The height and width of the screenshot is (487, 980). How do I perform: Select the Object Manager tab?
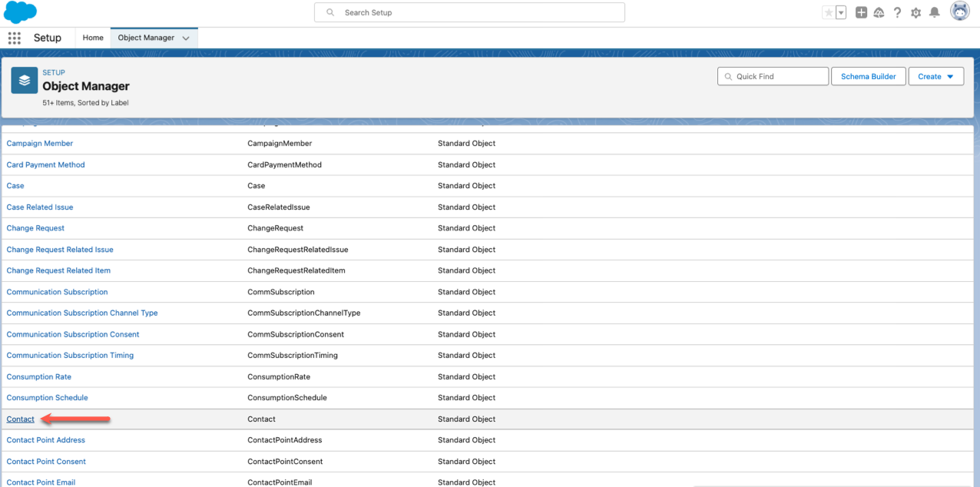(146, 38)
